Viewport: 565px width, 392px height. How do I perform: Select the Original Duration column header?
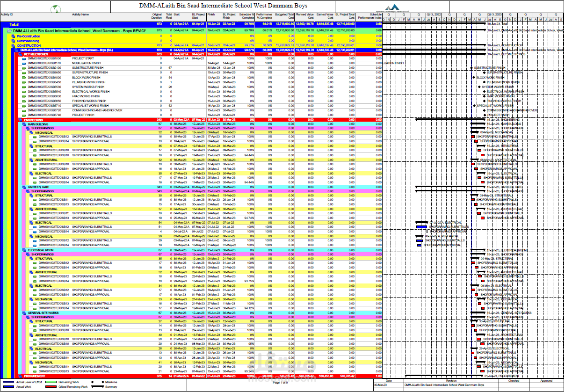pos(157,16)
